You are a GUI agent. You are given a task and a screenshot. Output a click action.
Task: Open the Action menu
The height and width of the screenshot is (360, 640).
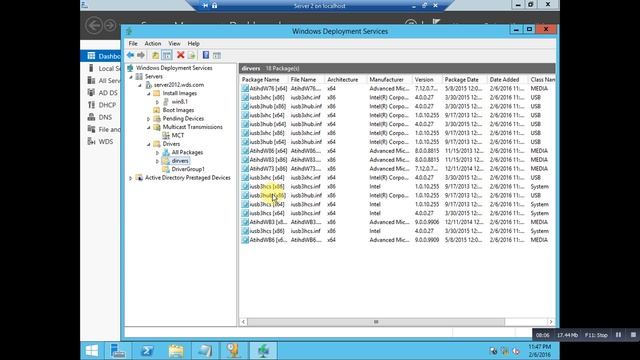pyautogui.click(x=153, y=43)
